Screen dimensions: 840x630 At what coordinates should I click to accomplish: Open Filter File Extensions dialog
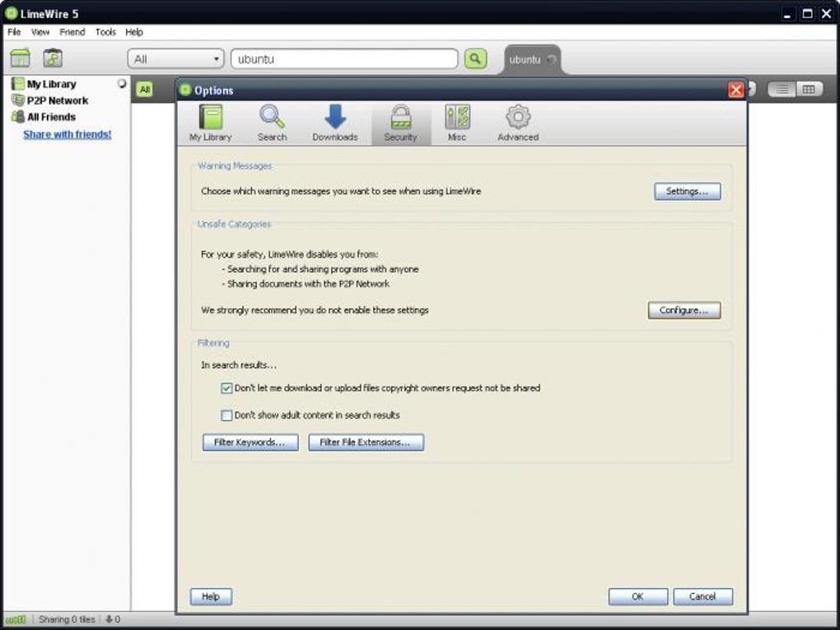366,442
